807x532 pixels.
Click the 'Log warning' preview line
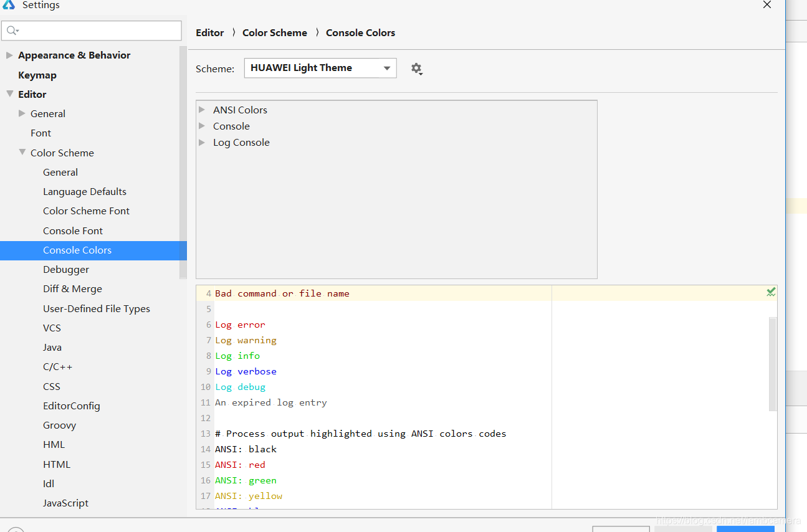(246, 340)
